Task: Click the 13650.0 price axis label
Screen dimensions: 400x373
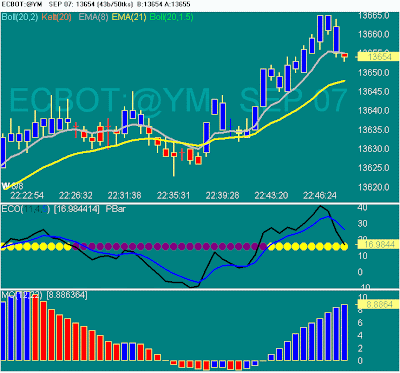Action: click(x=374, y=72)
